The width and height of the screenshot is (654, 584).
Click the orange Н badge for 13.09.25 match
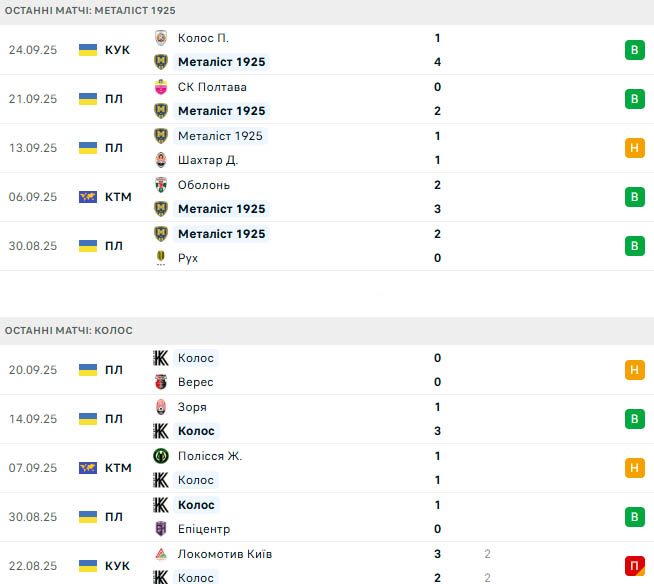click(x=633, y=148)
